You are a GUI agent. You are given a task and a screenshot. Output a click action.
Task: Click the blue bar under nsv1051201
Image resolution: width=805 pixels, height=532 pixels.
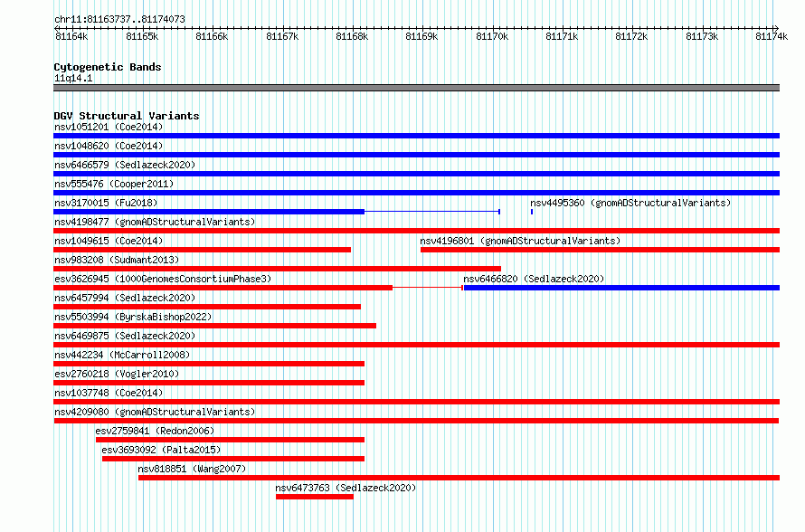416,136
